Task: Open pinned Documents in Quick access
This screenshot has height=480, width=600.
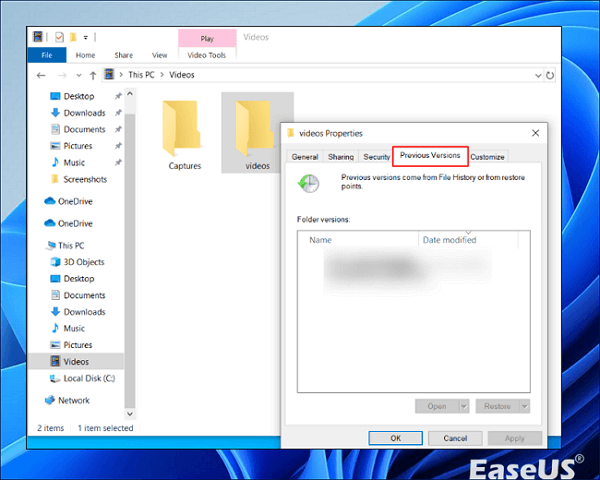Action: click(x=84, y=129)
